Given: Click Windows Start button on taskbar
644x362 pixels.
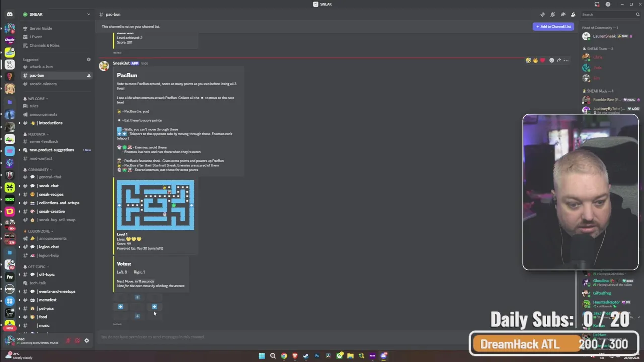Looking at the screenshot, I should click(x=262, y=356).
